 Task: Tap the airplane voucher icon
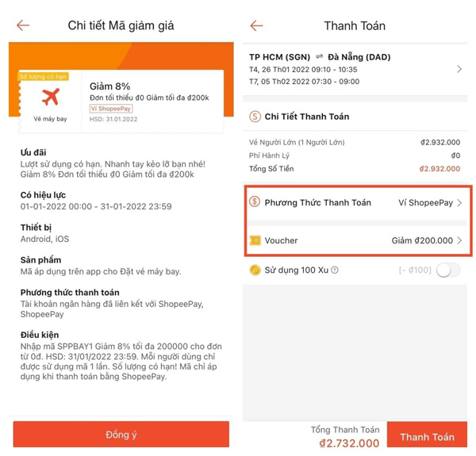click(x=51, y=97)
